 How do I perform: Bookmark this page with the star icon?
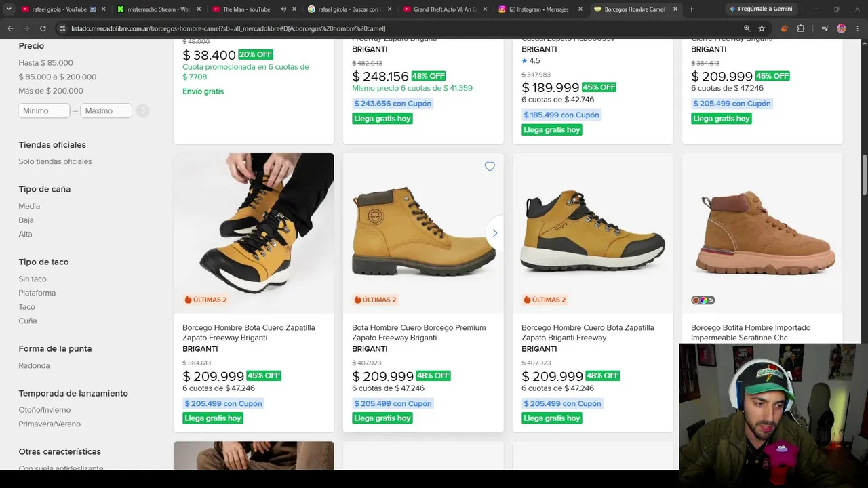[x=762, y=28]
